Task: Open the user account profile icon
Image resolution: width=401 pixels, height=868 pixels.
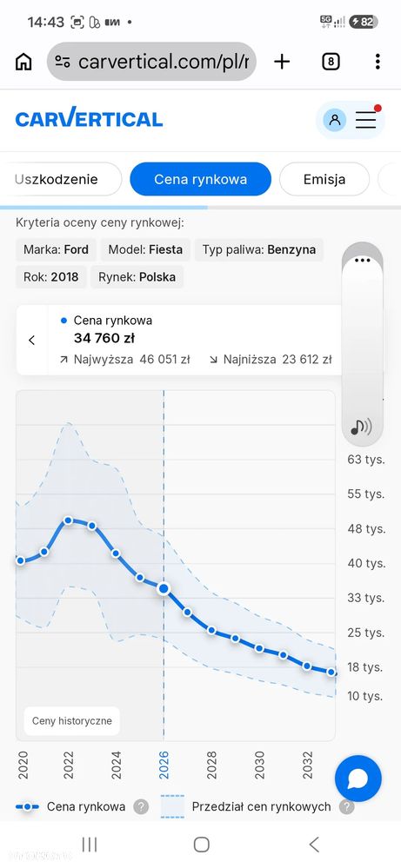Action: click(x=335, y=120)
